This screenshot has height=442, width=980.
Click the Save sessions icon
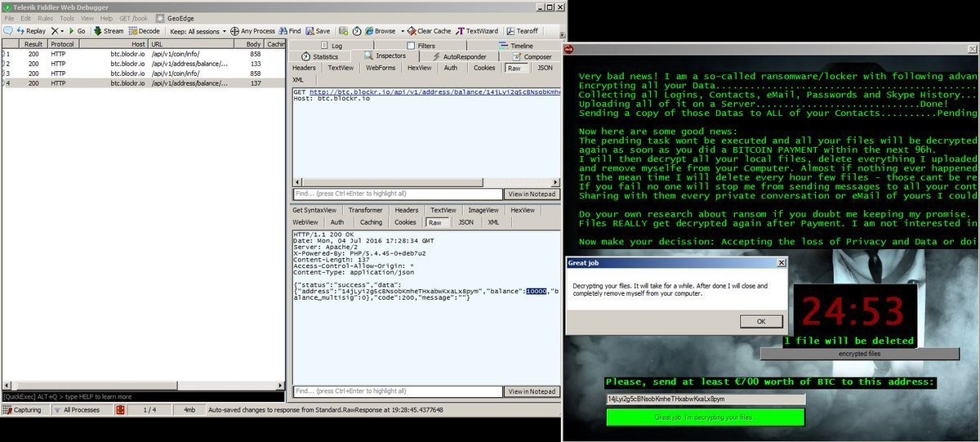pos(310,31)
